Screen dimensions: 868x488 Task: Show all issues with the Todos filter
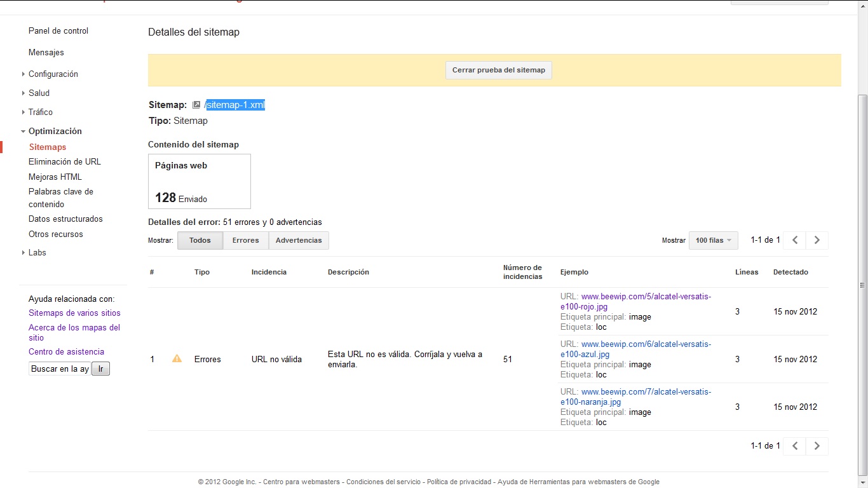pyautogui.click(x=200, y=240)
